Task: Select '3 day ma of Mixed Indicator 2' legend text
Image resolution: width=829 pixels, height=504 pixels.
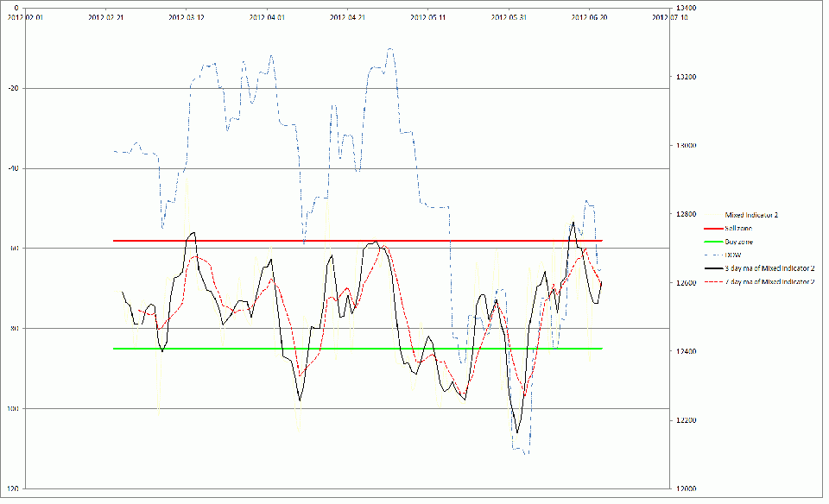Action: (771, 268)
